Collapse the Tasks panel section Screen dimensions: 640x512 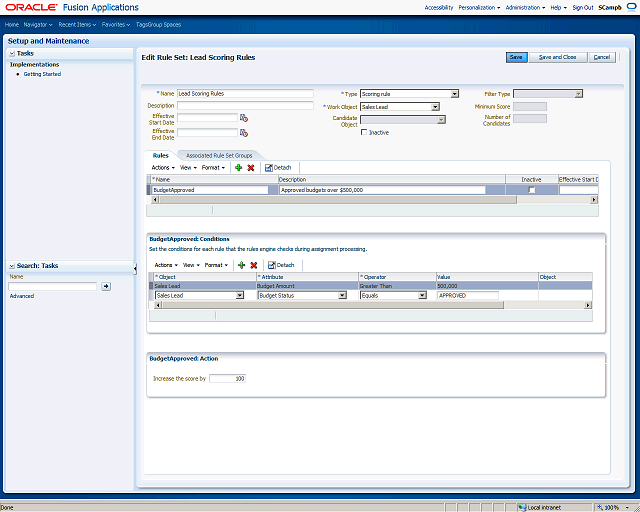(12, 53)
